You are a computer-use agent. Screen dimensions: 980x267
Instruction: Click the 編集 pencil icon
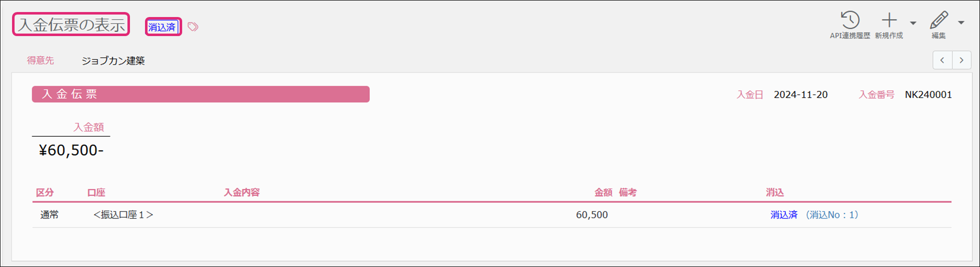(x=938, y=21)
